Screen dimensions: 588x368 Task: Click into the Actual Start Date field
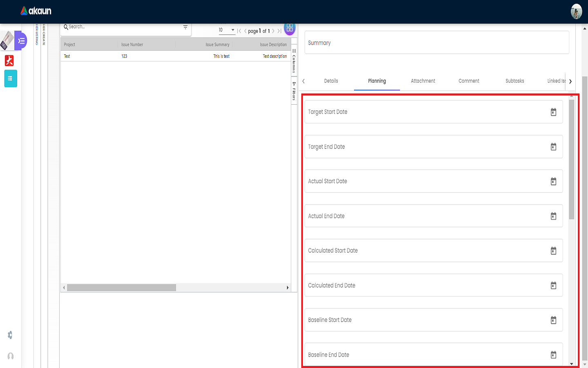[434, 181]
